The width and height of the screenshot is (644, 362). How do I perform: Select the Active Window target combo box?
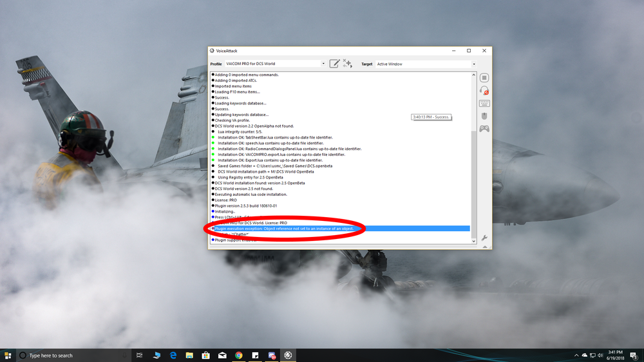426,64
